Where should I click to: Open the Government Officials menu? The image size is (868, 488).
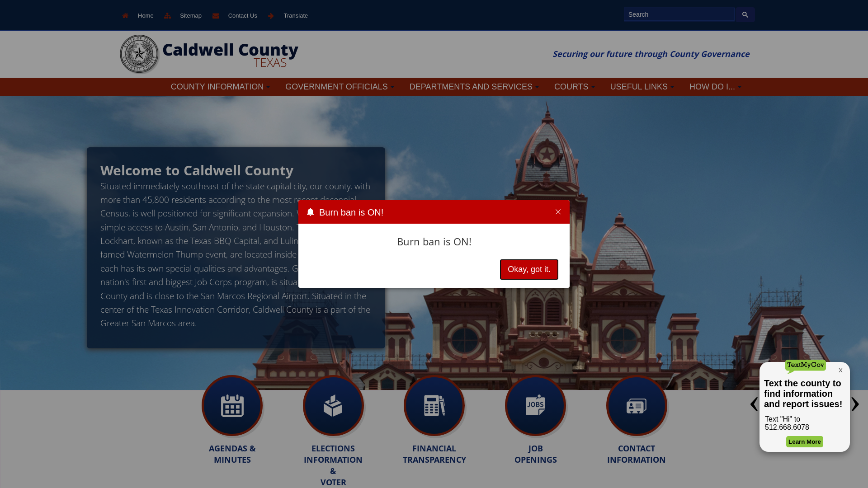(x=339, y=86)
